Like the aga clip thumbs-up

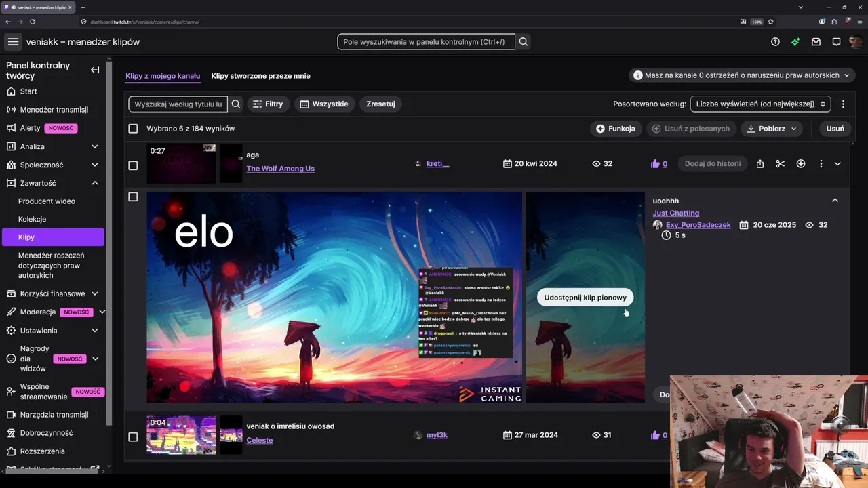[655, 163]
